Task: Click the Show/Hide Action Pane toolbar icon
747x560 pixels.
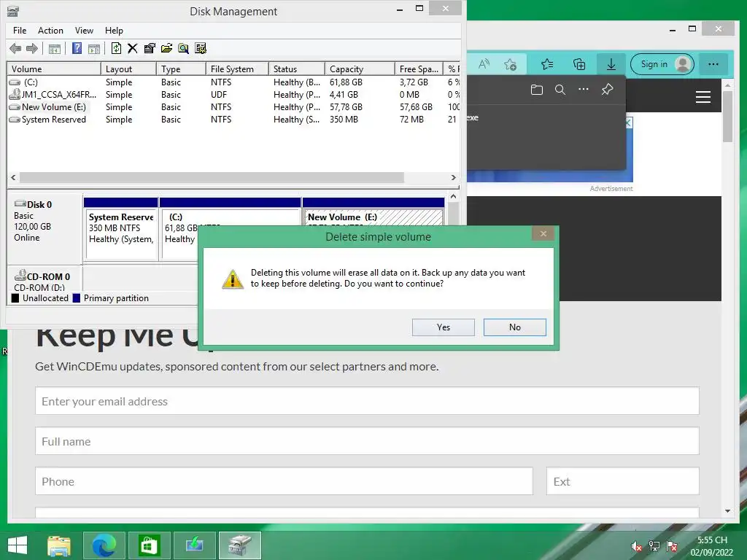Action: pyautogui.click(x=94, y=49)
